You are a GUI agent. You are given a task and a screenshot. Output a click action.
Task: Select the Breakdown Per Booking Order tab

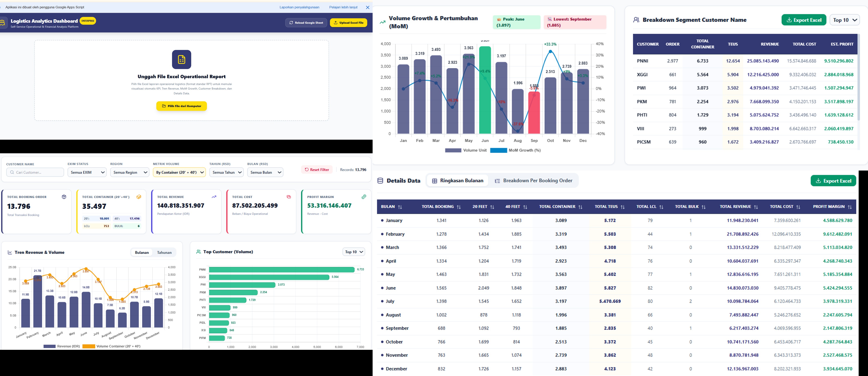534,181
